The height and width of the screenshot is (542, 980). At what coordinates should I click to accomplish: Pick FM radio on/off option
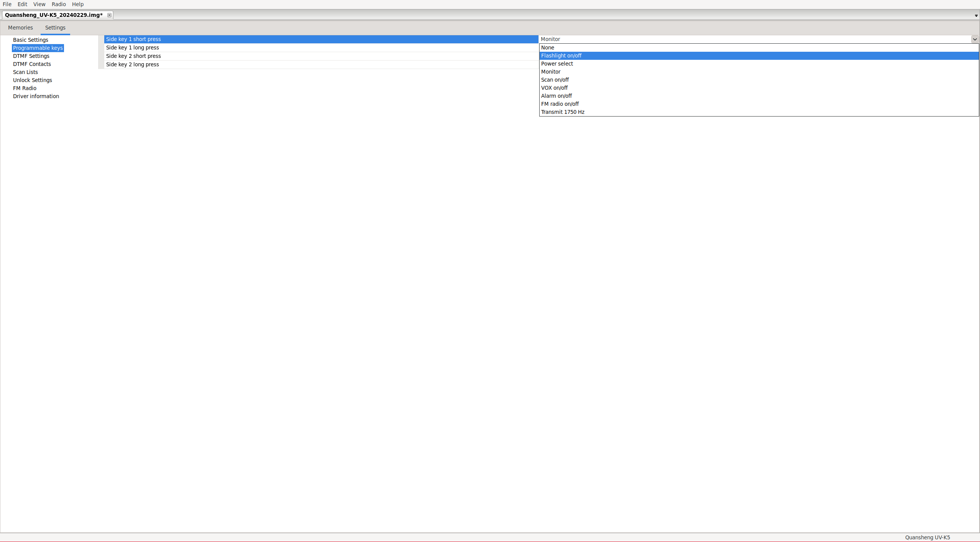coord(560,104)
